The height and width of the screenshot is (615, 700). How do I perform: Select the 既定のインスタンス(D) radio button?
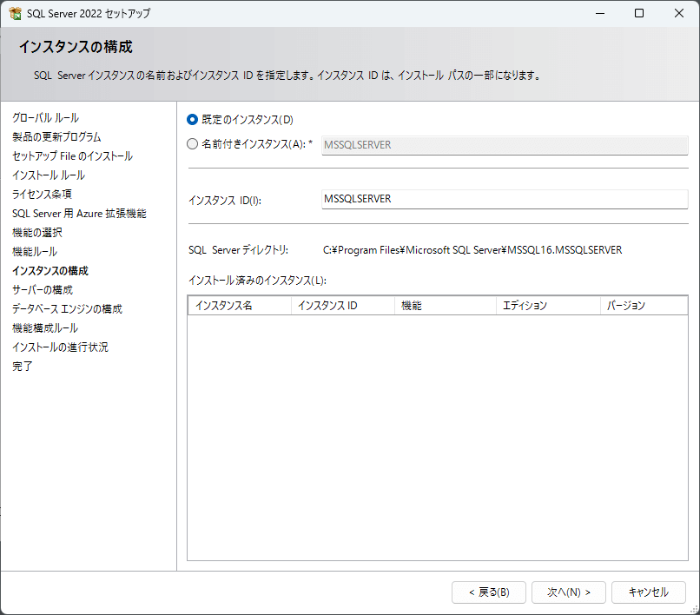click(x=193, y=120)
